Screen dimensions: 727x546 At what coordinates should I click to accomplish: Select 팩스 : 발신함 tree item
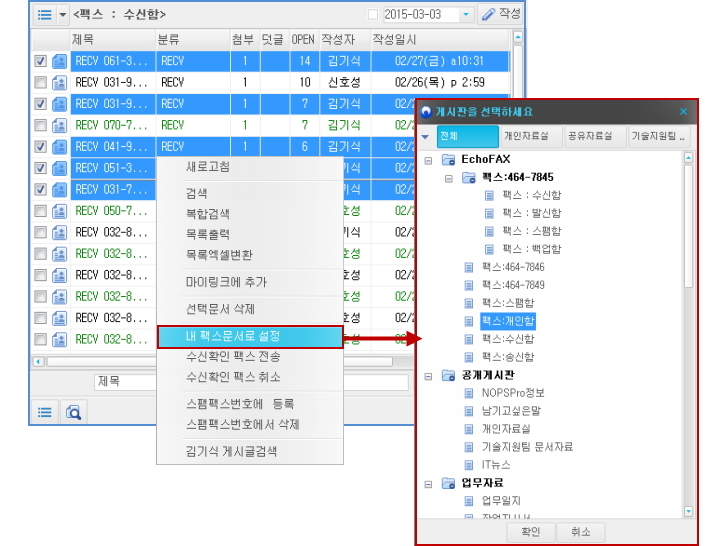(532, 213)
